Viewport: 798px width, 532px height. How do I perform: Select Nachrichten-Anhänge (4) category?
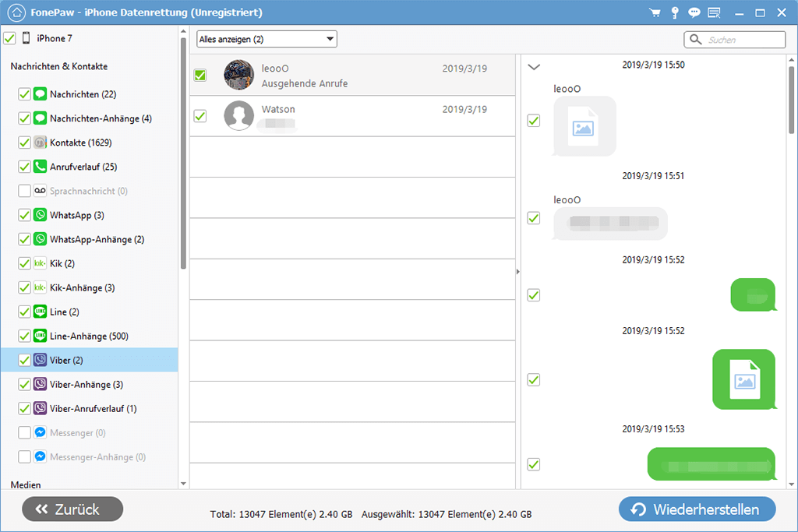101,118
